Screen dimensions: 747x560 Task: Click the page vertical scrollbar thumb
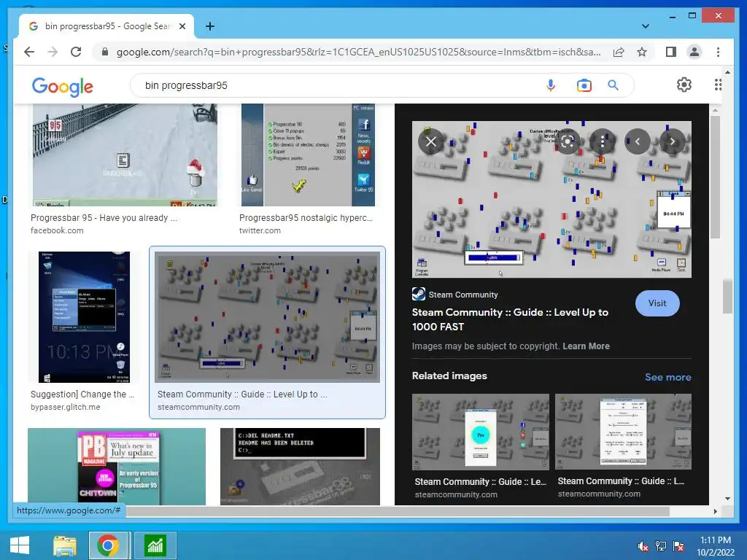727,297
